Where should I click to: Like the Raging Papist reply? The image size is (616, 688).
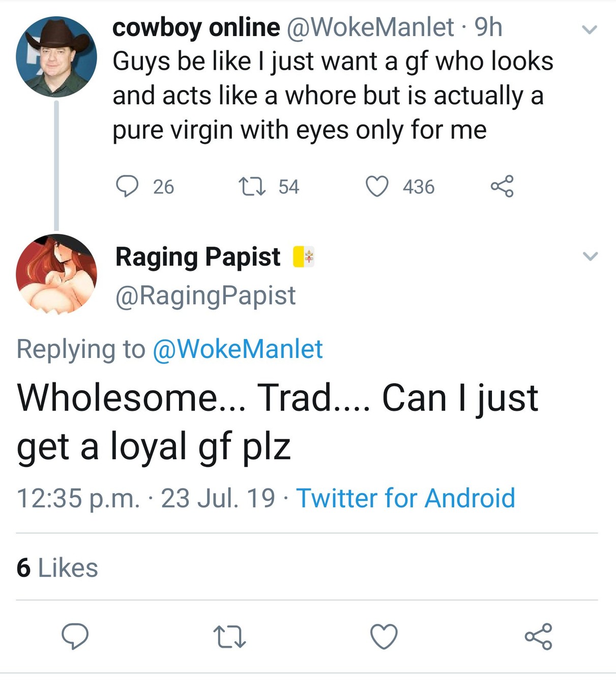coord(384,637)
